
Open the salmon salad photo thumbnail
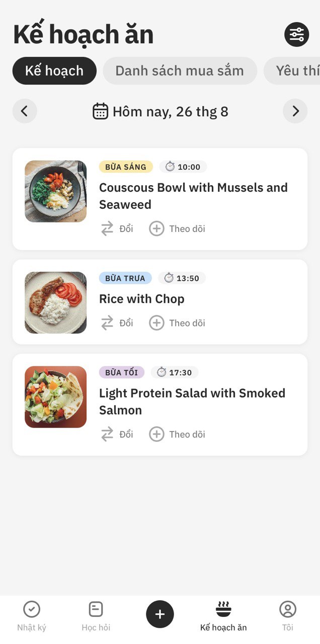pyautogui.click(x=55, y=397)
